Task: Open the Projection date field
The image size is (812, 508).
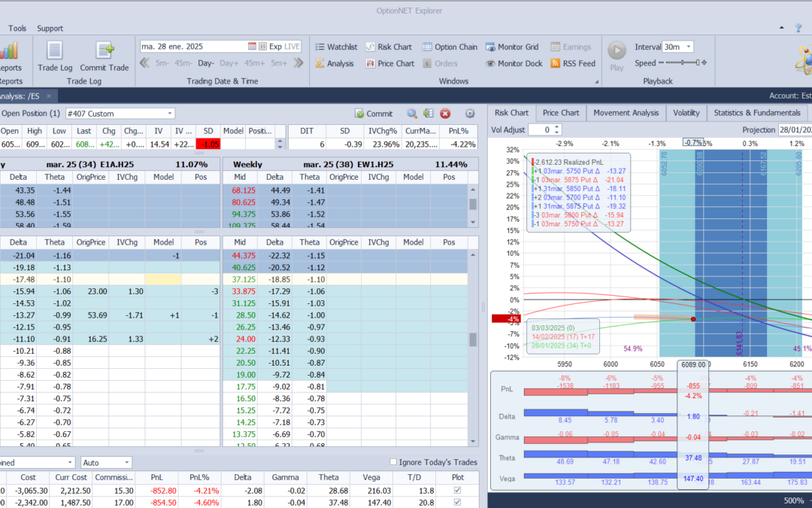Action: (x=795, y=129)
